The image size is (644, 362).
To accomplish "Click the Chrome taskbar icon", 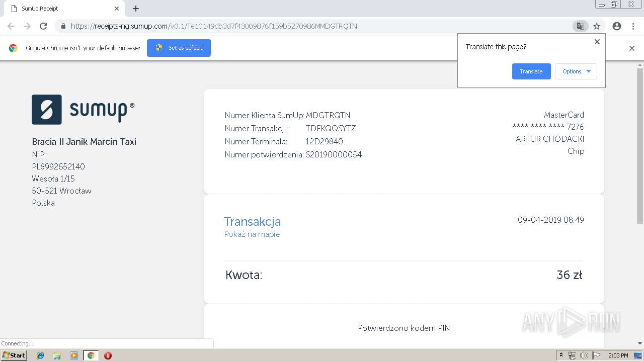I will (91, 355).
